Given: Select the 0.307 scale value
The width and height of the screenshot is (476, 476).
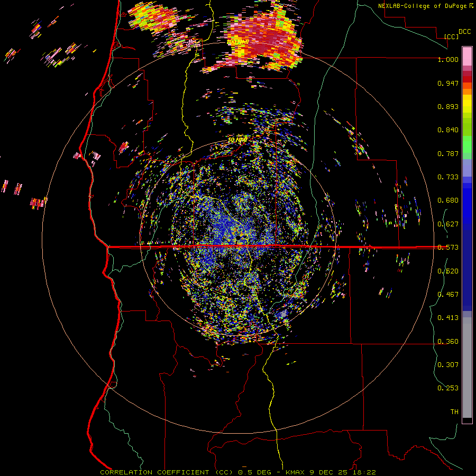Looking at the screenshot, I should [448, 365].
